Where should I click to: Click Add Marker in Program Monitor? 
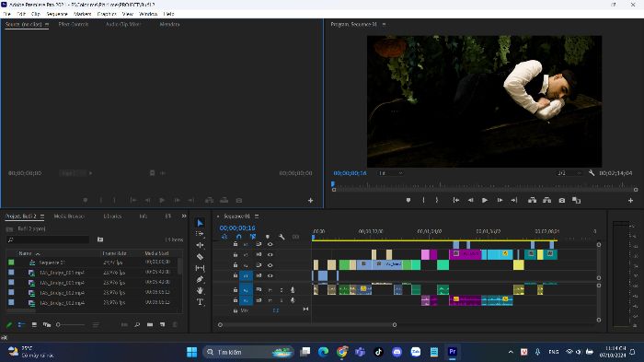(408, 200)
